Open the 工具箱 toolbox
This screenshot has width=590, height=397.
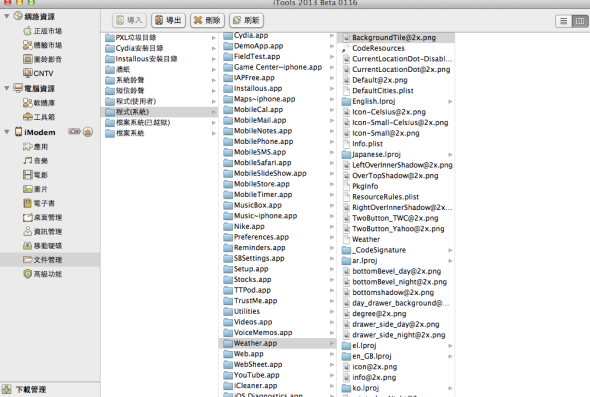pos(39,117)
